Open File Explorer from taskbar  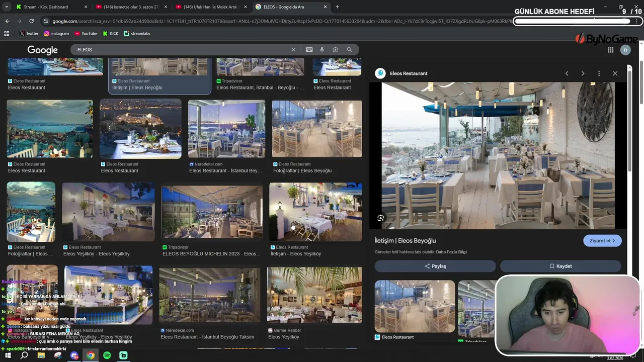click(41, 355)
